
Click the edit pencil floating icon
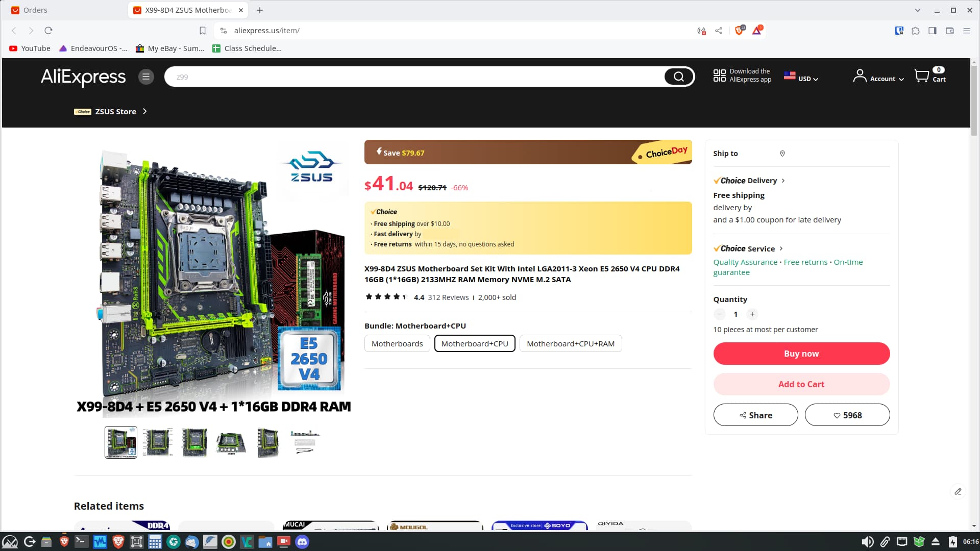pyautogui.click(x=958, y=491)
